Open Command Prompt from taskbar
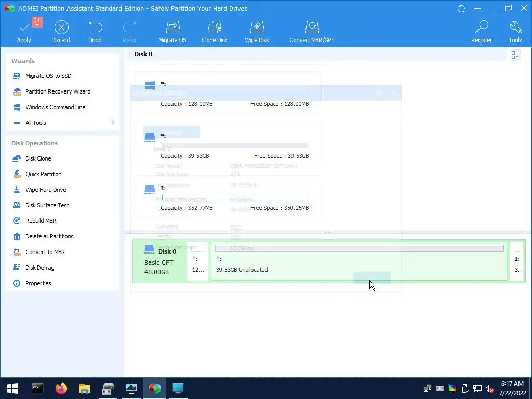The image size is (532, 399). pyautogui.click(x=37, y=389)
